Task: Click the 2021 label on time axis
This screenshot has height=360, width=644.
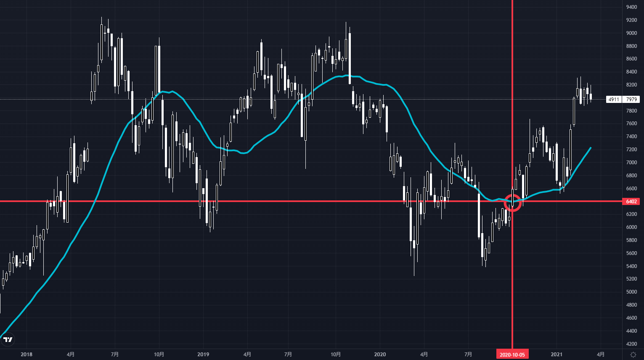Action: 557,355
